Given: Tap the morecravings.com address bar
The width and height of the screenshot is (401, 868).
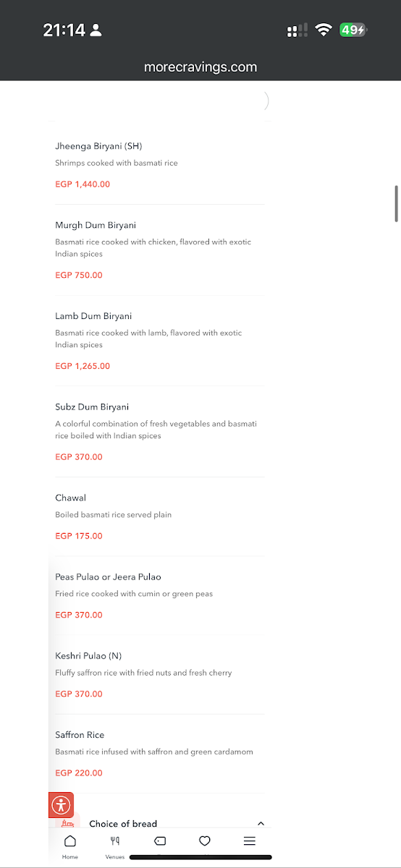Looking at the screenshot, I should pyautogui.click(x=200, y=67).
